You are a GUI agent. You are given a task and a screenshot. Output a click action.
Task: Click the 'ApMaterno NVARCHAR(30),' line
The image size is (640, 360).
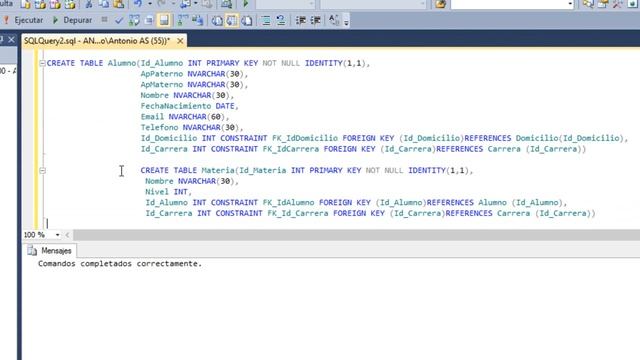coord(194,84)
